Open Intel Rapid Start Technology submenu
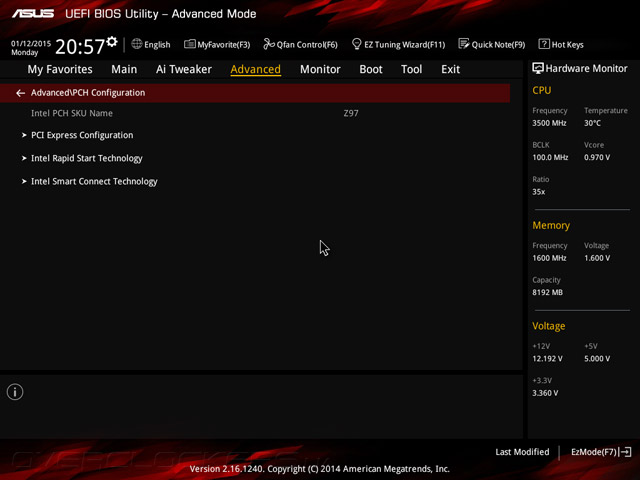Viewport: 640px width, 480px height. [x=87, y=158]
